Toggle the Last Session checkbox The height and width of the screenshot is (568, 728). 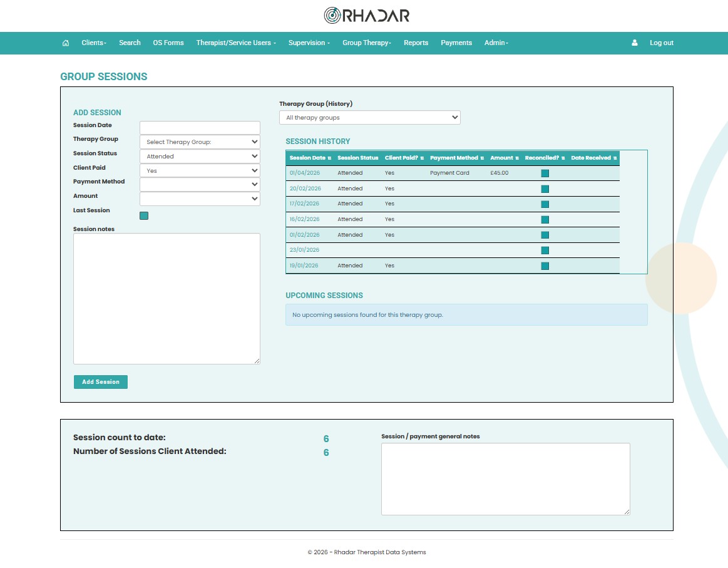[x=144, y=215]
